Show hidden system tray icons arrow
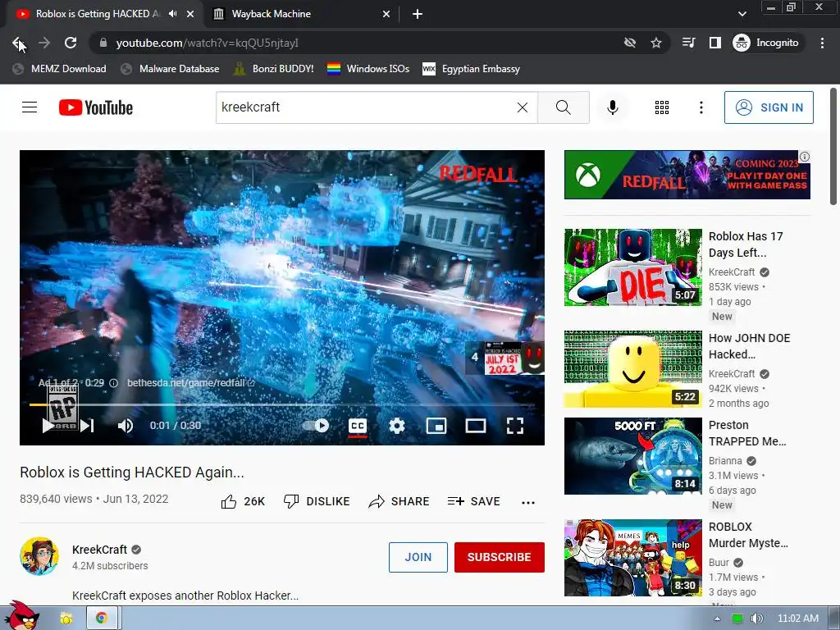The width and height of the screenshot is (840, 630). click(717, 619)
